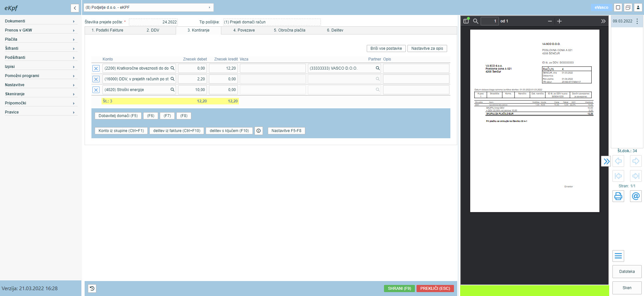644x296 pixels.
Task: Switch to the 4. Povezave tab
Action: click(244, 30)
